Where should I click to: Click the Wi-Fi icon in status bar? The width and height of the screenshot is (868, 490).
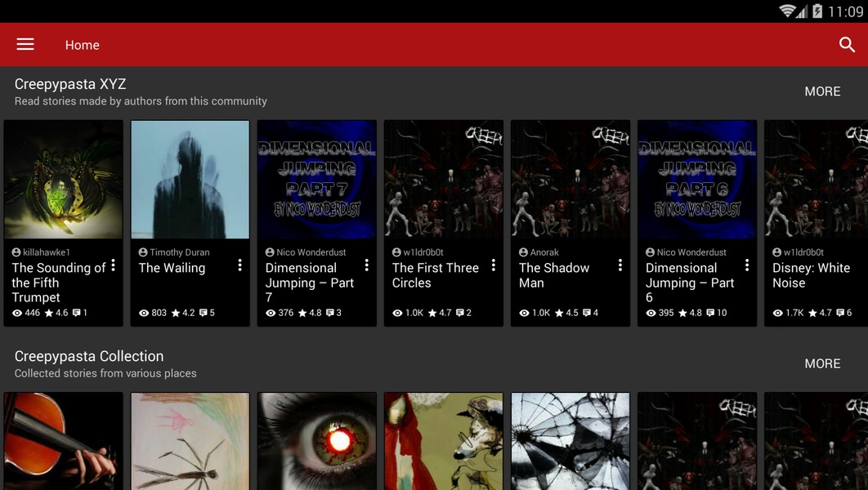[786, 11]
